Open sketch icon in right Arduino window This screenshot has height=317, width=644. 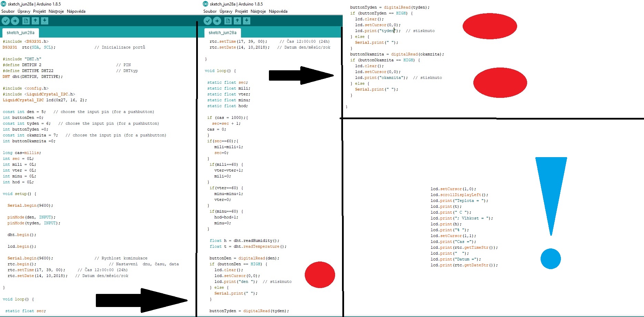tap(237, 21)
